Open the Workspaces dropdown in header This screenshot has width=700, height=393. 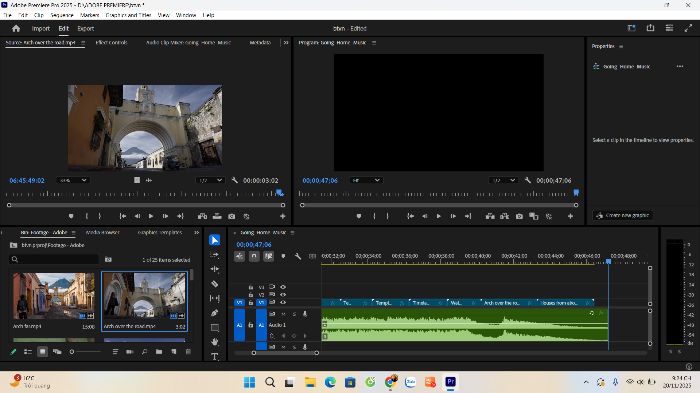click(631, 28)
